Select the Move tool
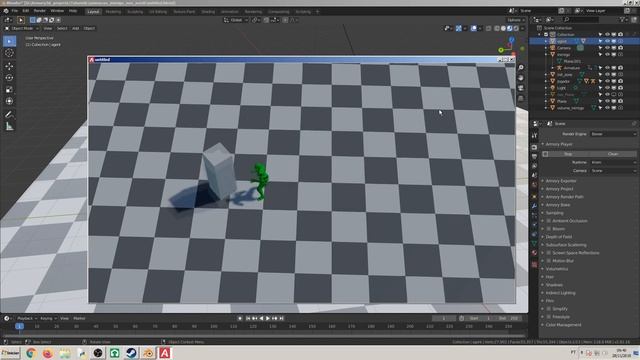 pos(9,66)
